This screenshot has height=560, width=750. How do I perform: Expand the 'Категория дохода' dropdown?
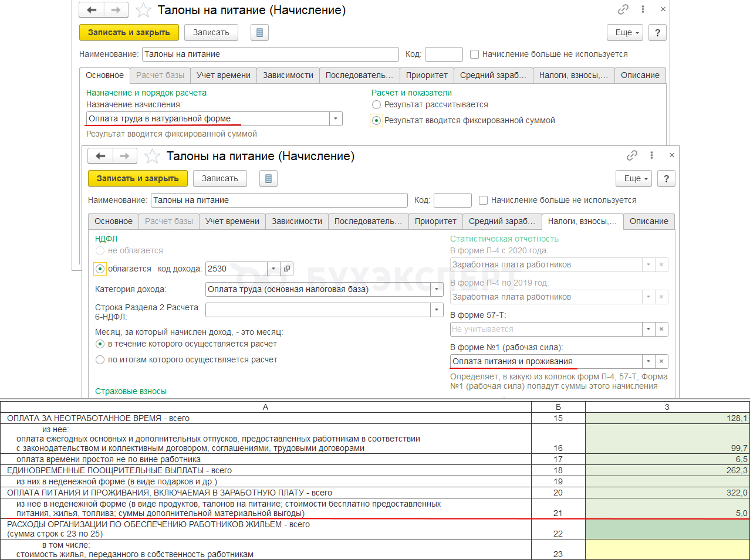(437, 289)
